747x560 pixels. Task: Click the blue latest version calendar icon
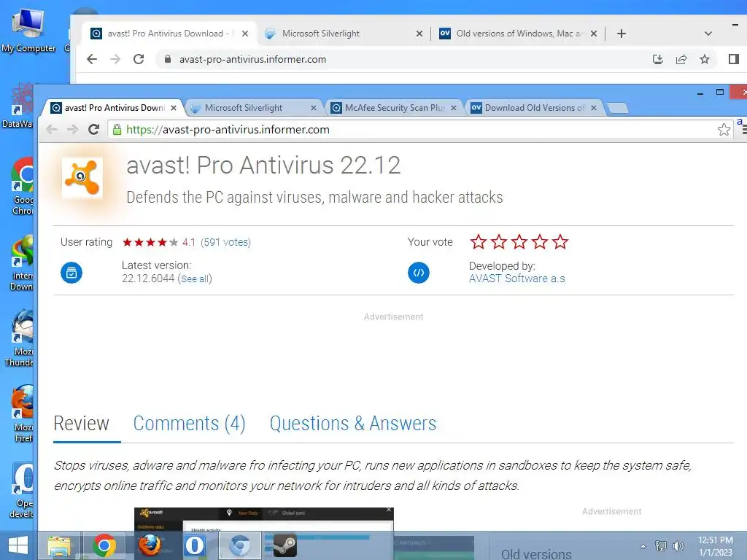pos(71,273)
